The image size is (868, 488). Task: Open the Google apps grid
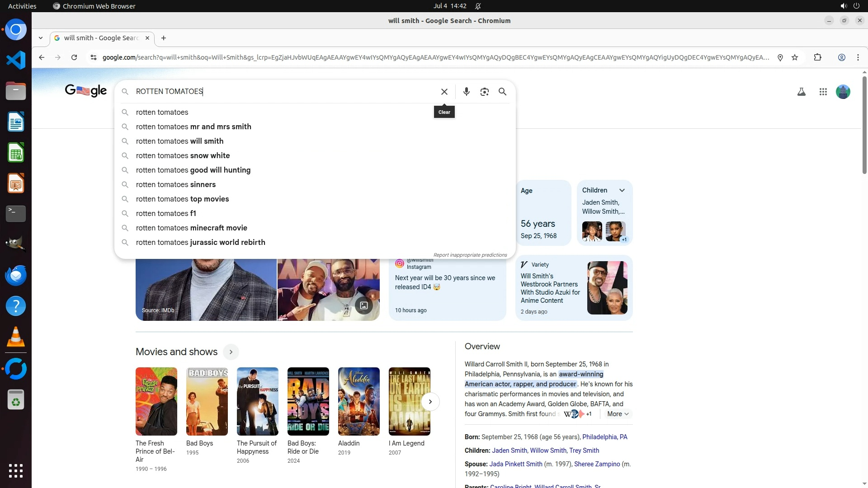coord(823,92)
